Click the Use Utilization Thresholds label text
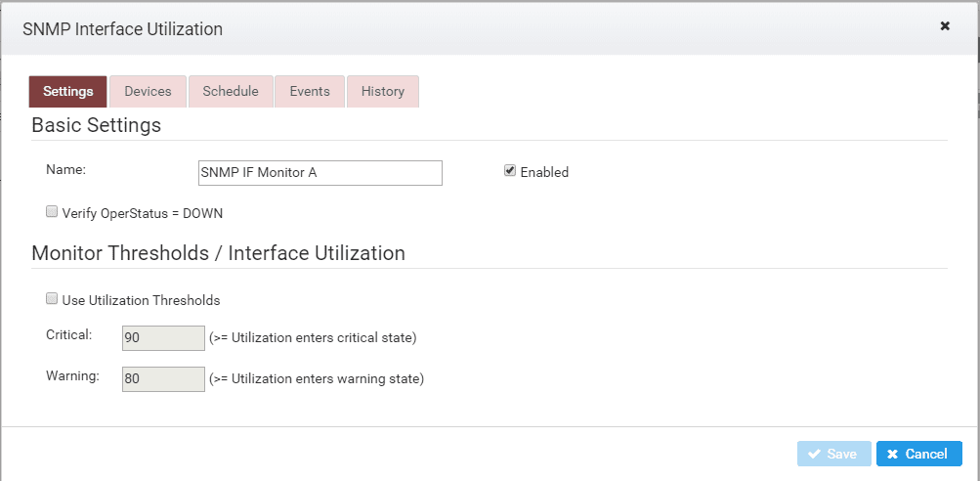The width and height of the screenshot is (980, 481). coord(142,301)
